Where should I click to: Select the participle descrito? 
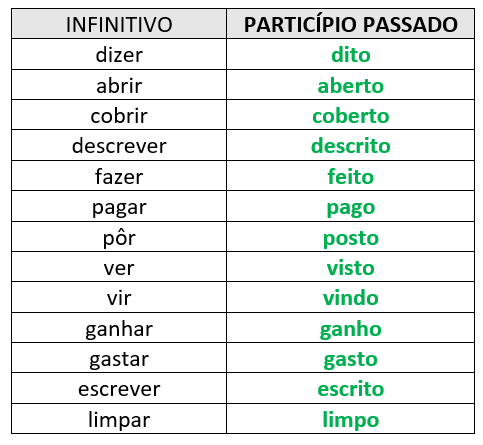click(351, 146)
